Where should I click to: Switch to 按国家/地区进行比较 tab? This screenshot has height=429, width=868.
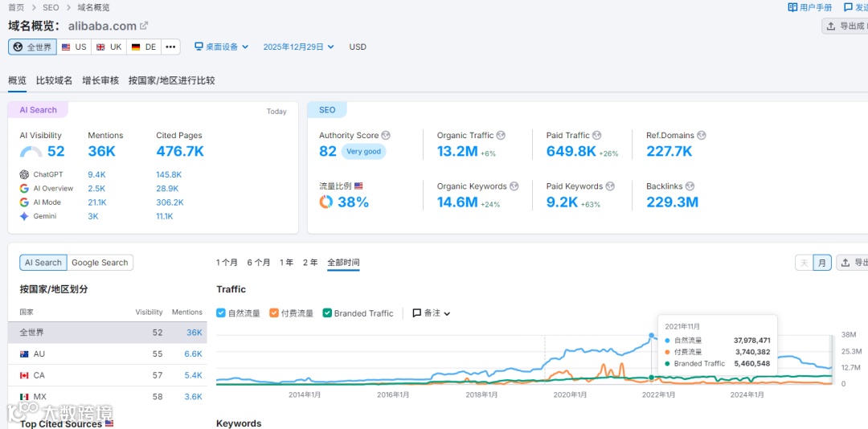172,80
